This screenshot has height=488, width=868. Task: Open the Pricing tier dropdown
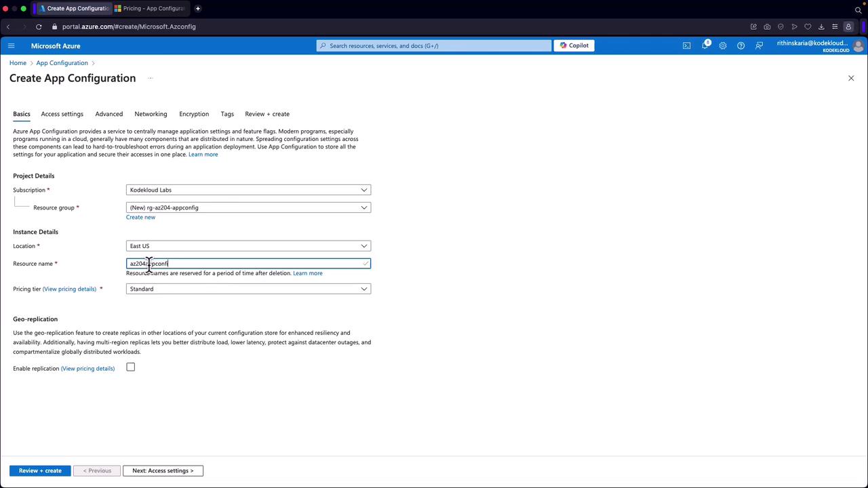(248, 289)
